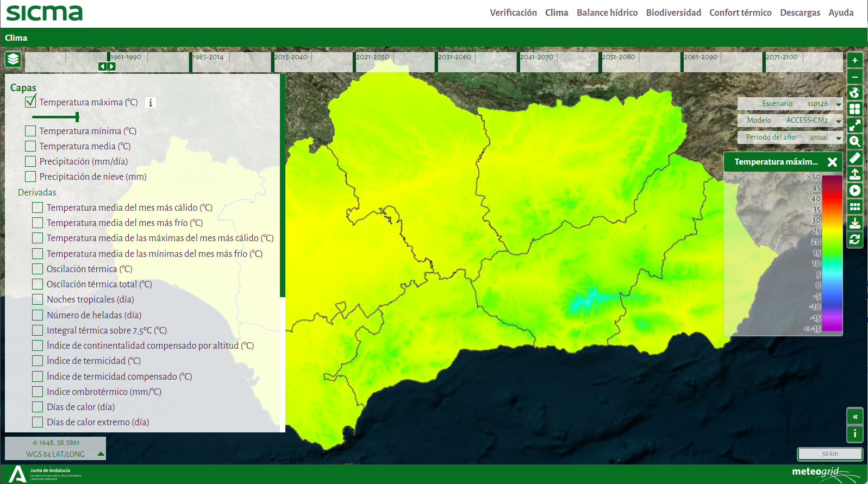Enable Temperatura media (°C) layer
Image resolution: width=868 pixels, height=484 pixels.
click(x=30, y=146)
